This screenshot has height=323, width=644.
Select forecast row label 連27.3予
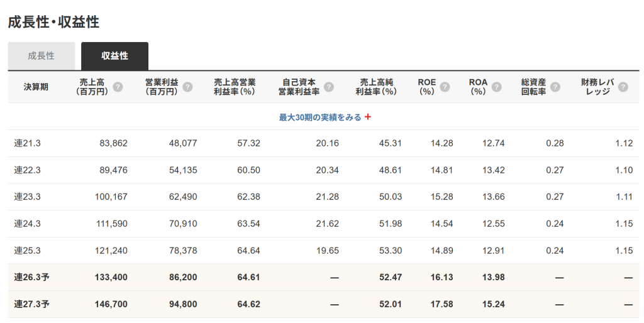(31, 304)
